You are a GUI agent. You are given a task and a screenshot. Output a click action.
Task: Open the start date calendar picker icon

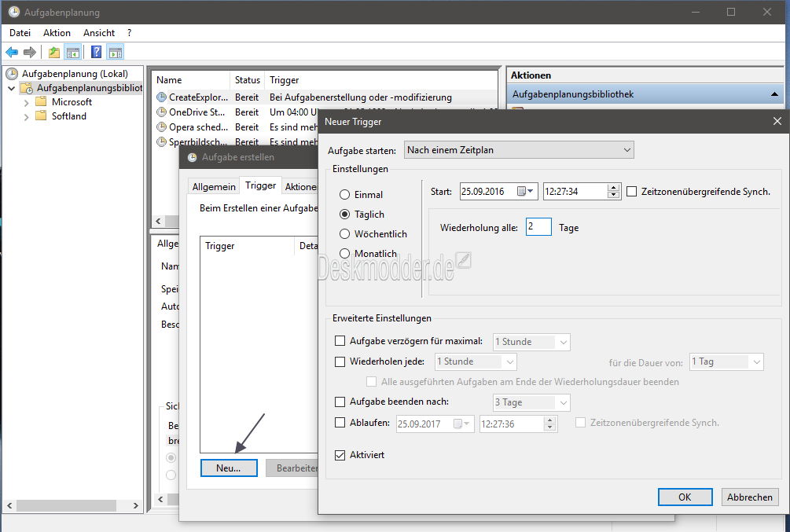525,192
